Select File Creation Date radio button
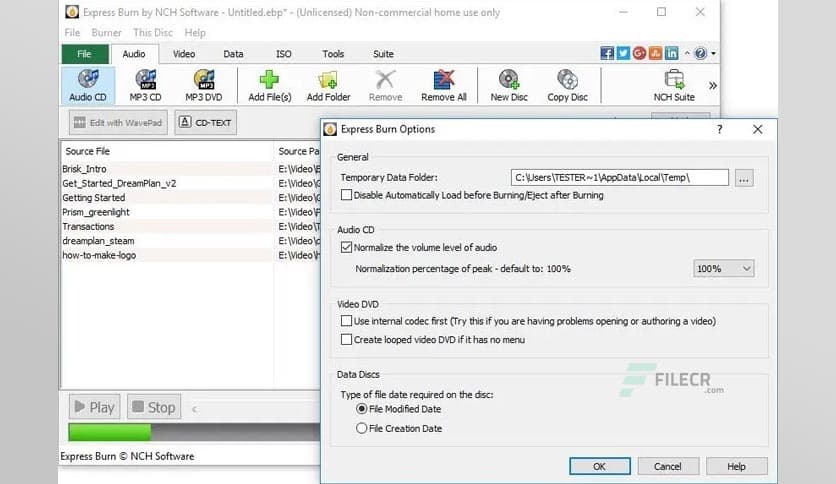This screenshot has height=484, width=836. point(361,428)
